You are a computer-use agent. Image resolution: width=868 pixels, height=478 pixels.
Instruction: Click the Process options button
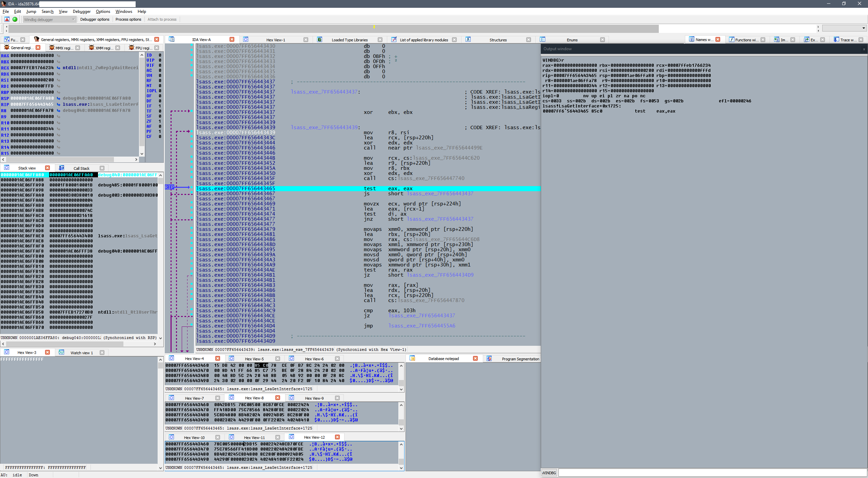click(x=128, y=19)
